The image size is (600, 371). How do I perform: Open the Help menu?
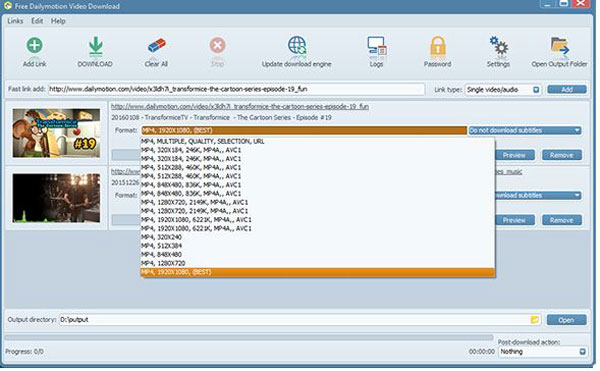58,21
